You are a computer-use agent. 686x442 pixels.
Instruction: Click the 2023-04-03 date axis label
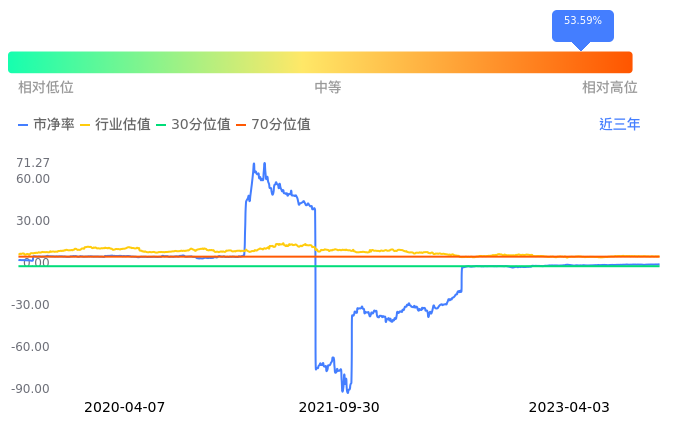(x=568, y=408)
